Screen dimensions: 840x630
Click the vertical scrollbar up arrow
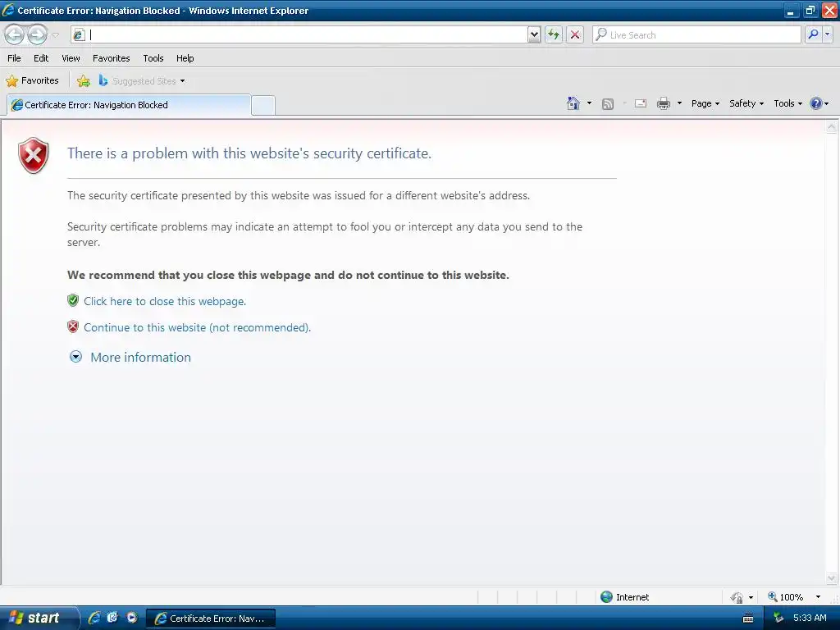(832, 127)
